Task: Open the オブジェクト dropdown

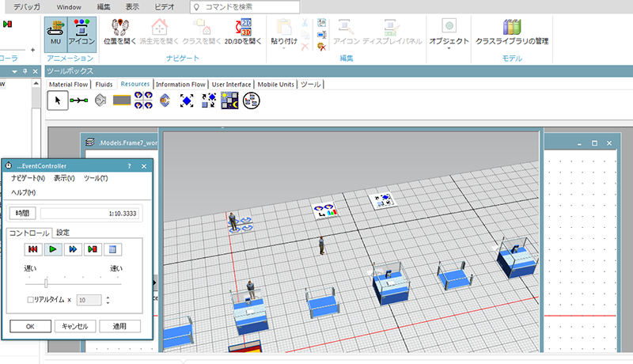Action: point(449,33)
